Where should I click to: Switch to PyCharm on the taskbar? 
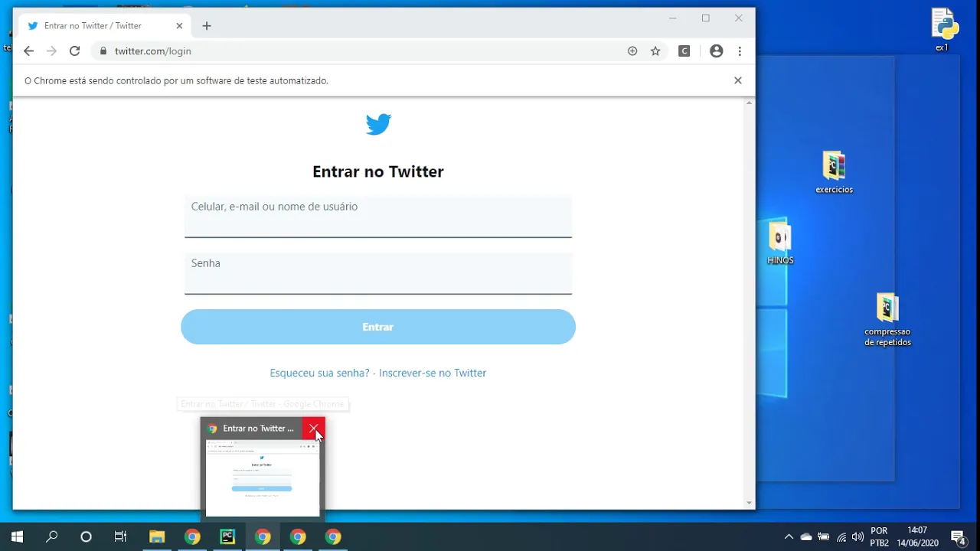227,536
